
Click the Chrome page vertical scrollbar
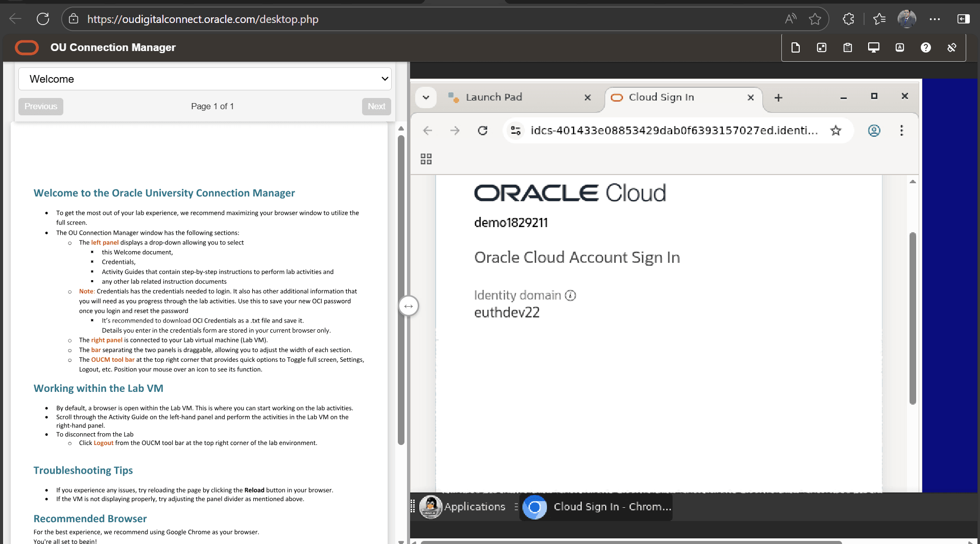click(913, 318)
